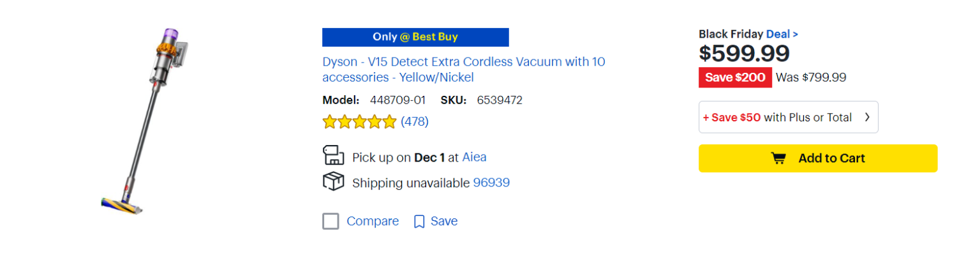Click the shipping box icon
This screenshot has height=267, width=980.
click(333, 182)
